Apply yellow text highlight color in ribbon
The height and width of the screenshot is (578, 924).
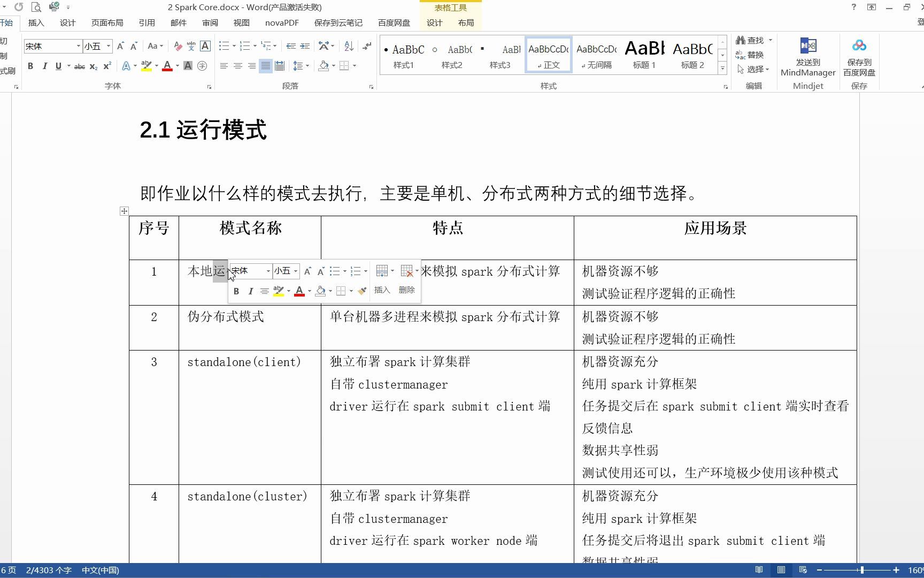click(x=147, y=66)
